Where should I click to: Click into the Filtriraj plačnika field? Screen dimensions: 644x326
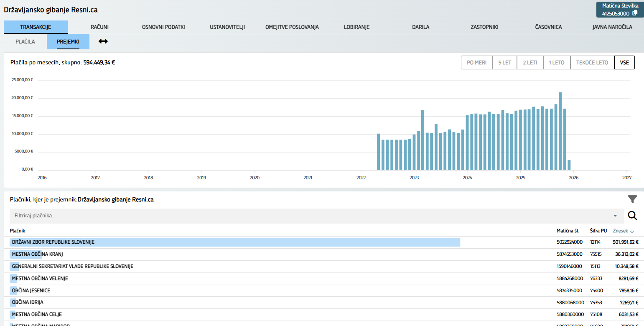(309, 216)
